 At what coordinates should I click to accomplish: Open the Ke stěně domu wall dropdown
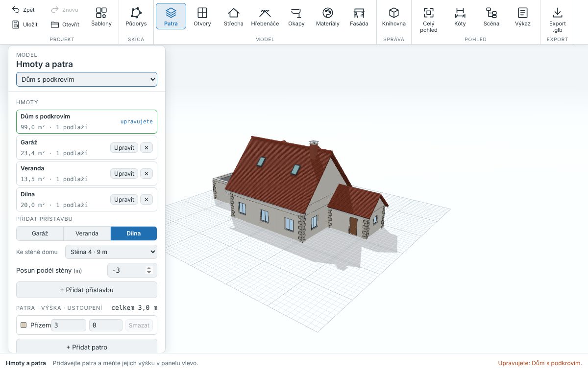[111, 252]
